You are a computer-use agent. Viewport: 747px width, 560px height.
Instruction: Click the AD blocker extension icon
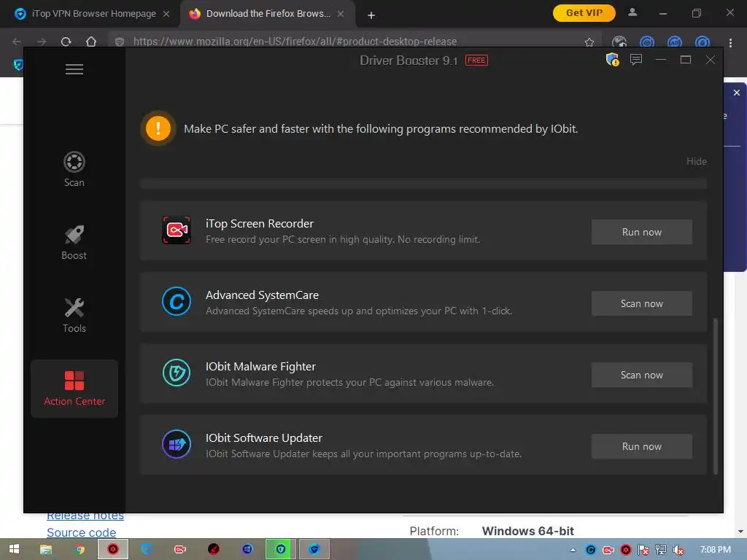point(675,42)
